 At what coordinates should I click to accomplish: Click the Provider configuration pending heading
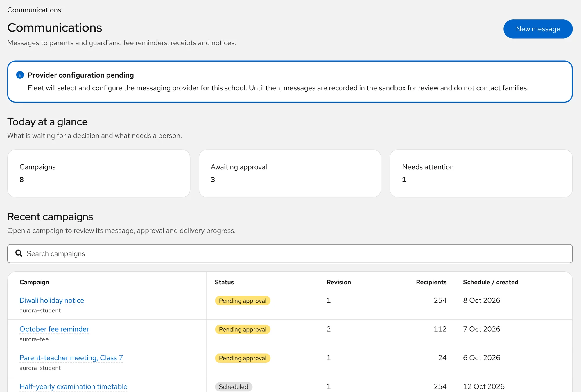pos(81,75)
